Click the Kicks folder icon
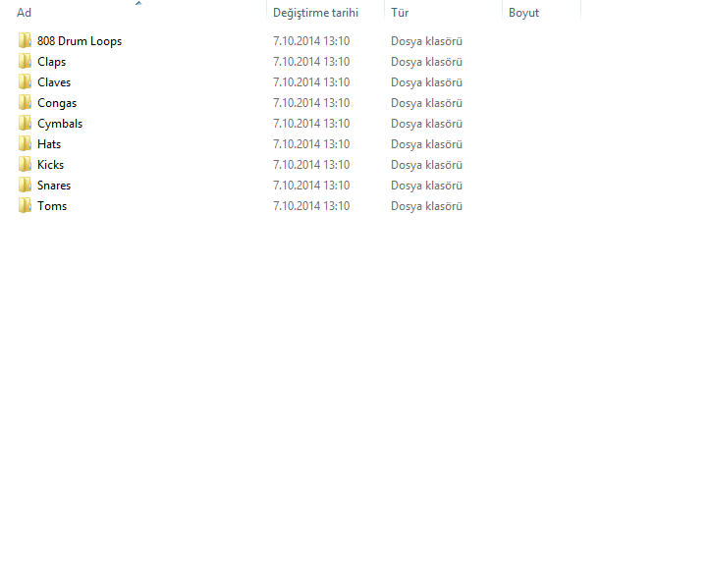The height and width of the screenshot is (588, 708). tap(25, 165)
